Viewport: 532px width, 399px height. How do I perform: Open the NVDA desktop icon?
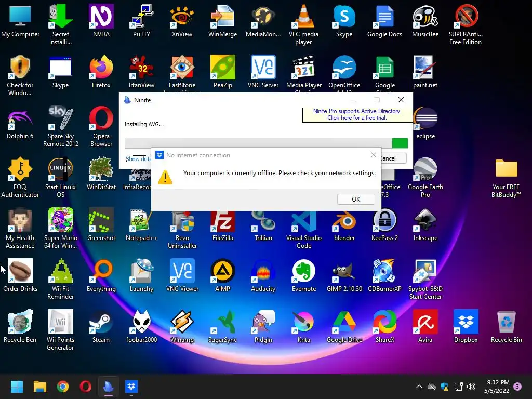(x=101, y=20)
